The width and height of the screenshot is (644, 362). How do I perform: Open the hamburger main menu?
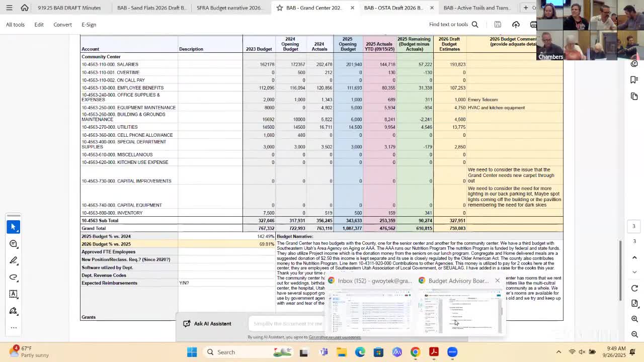[x=9, y=8]
